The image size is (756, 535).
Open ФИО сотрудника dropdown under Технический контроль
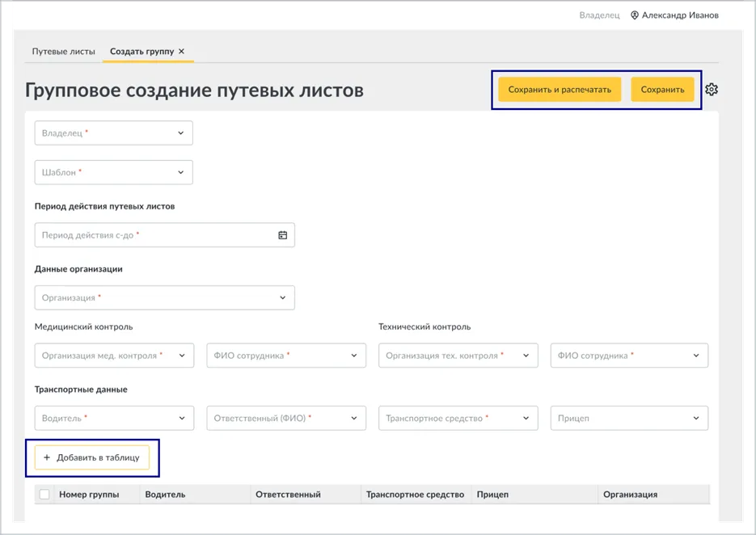pyautogui.click(x=629, y=356)
